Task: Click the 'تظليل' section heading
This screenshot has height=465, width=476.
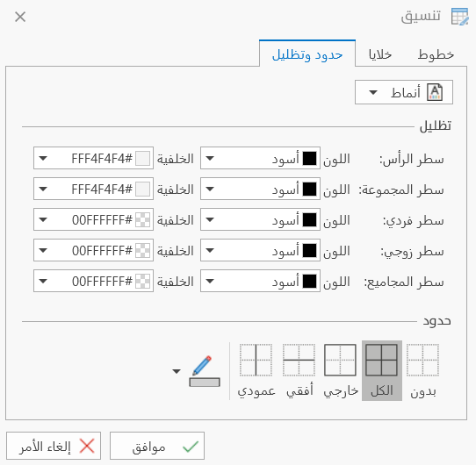Action: click(436, 125)
